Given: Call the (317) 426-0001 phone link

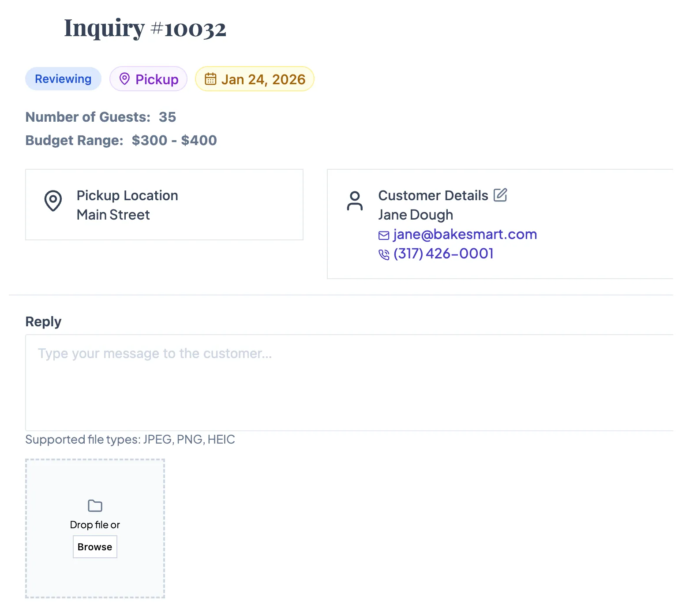Looking at the screenshot, I should [443, 254].
